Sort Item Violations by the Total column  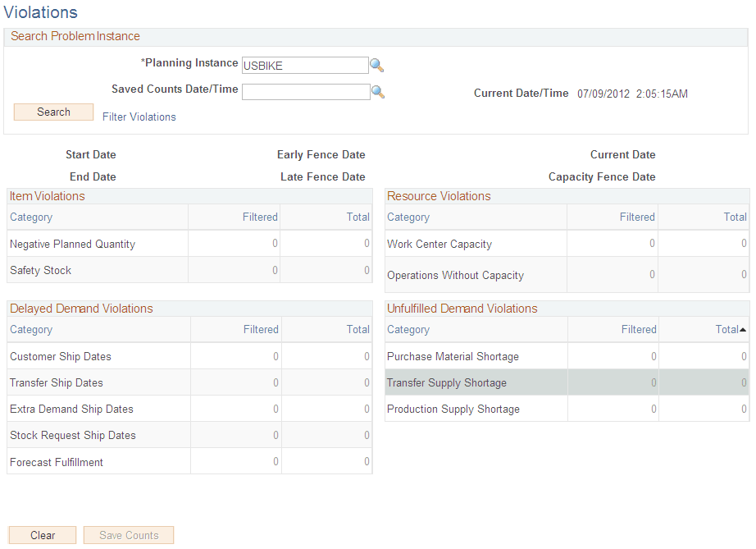[x=358, y=217]
